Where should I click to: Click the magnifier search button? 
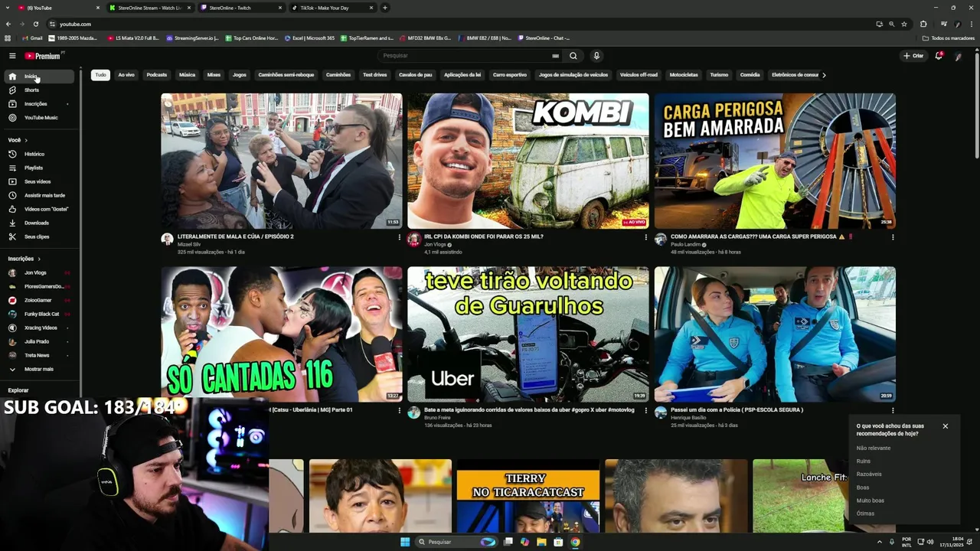(573, 56)
